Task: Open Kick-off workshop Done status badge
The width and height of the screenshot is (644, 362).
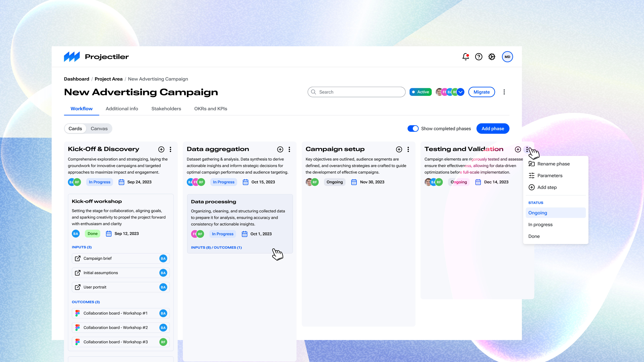Action: tap(92, 234)
